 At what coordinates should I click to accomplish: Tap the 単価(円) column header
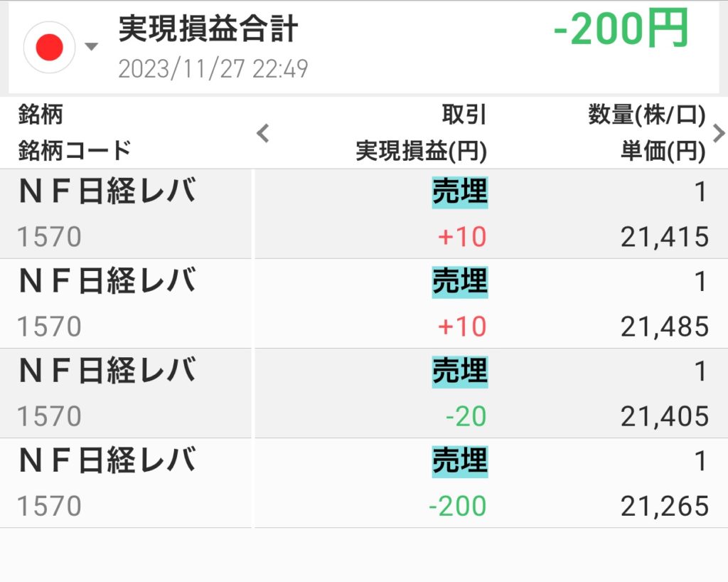point(661,150)
